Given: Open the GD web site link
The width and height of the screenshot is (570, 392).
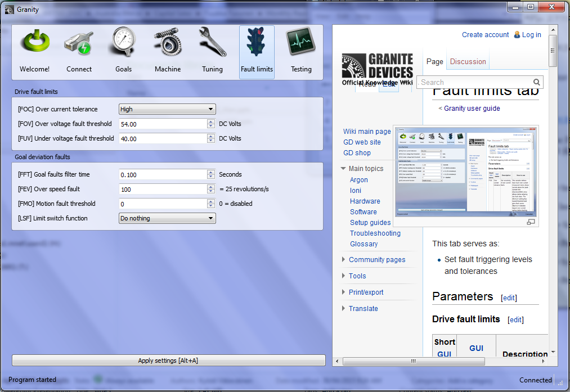Looking at the screenshot, I should [362, 142].
